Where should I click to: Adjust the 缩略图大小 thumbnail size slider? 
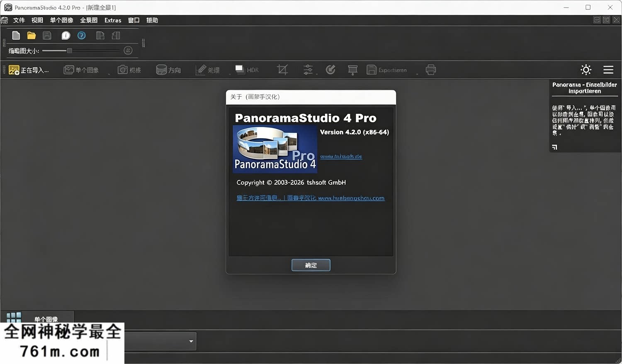point(81,51)
